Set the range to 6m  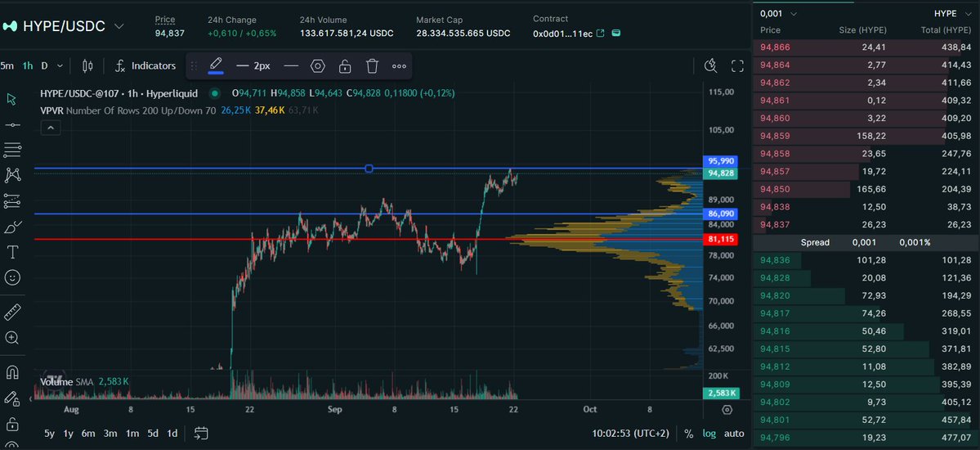pos(89,433)
